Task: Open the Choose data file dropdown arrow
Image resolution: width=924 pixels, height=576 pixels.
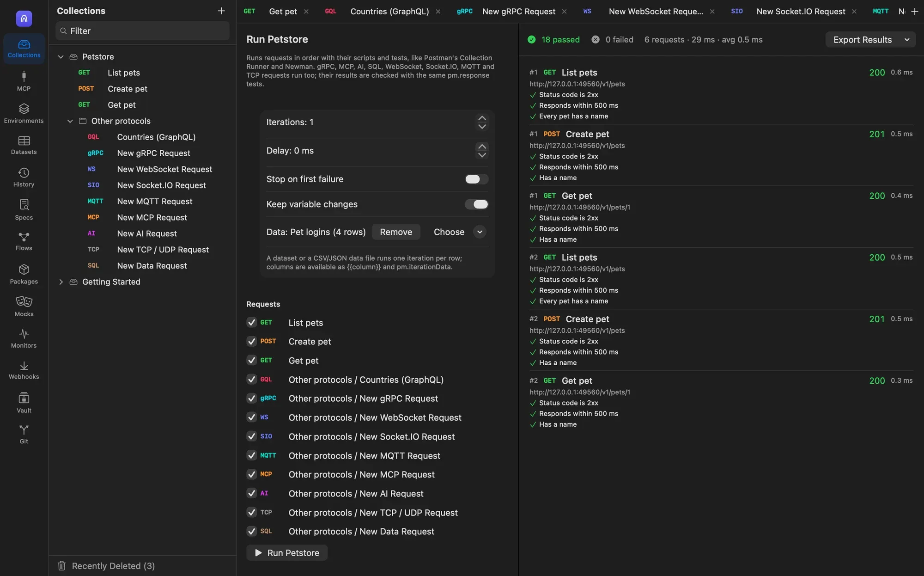Action: click(x=480, y=232)
